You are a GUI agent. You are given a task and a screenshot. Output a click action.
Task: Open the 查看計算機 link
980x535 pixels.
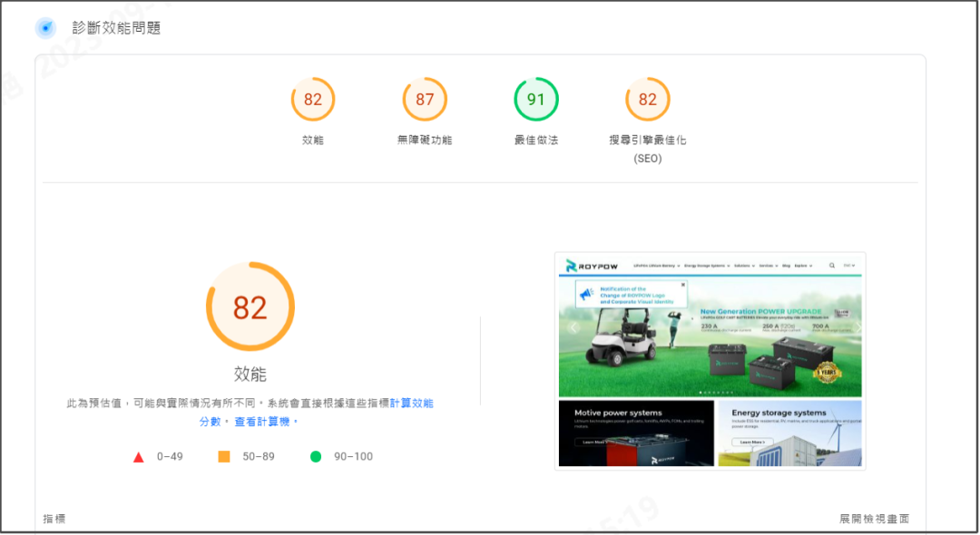(265, 422)
